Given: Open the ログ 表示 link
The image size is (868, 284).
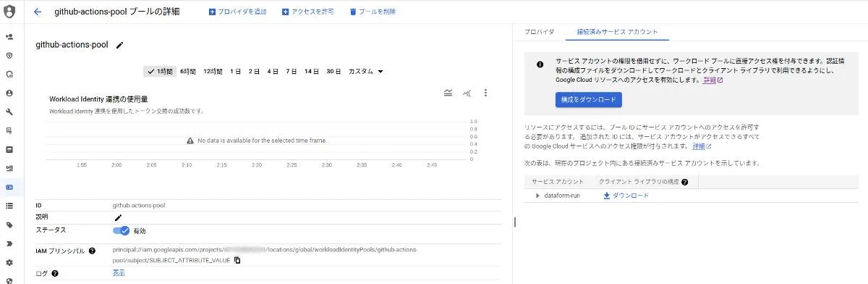Looking at the screenshot, I should [119, 273].
